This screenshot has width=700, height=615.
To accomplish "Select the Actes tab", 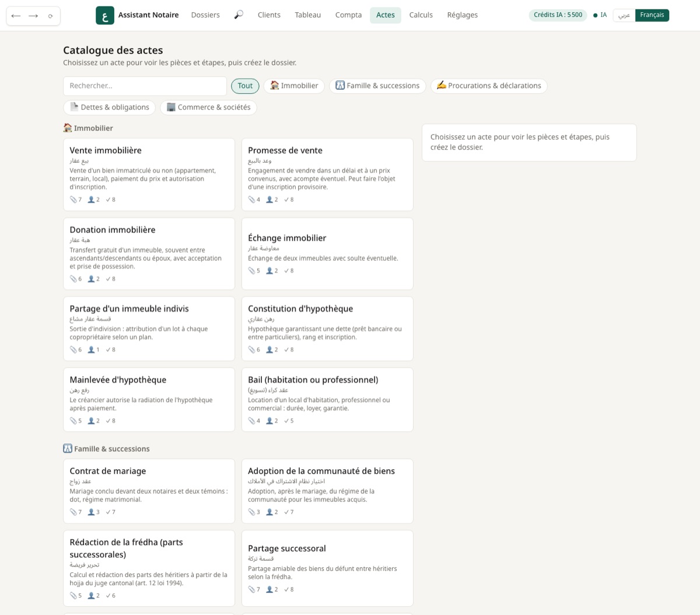I will point(386,15).
